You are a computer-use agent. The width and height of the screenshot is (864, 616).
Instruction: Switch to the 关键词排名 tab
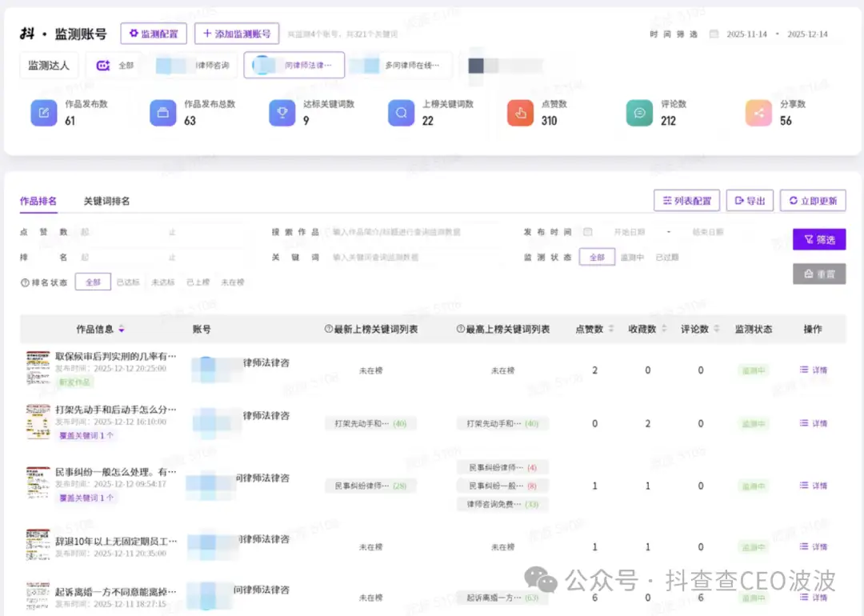[106, 201]
